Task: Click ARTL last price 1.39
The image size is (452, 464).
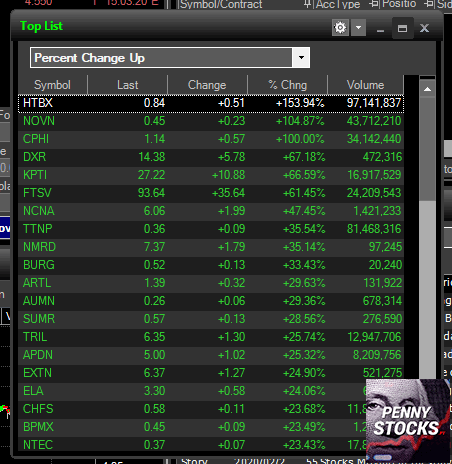Action: pyautogui.click(x=154, y=283)
